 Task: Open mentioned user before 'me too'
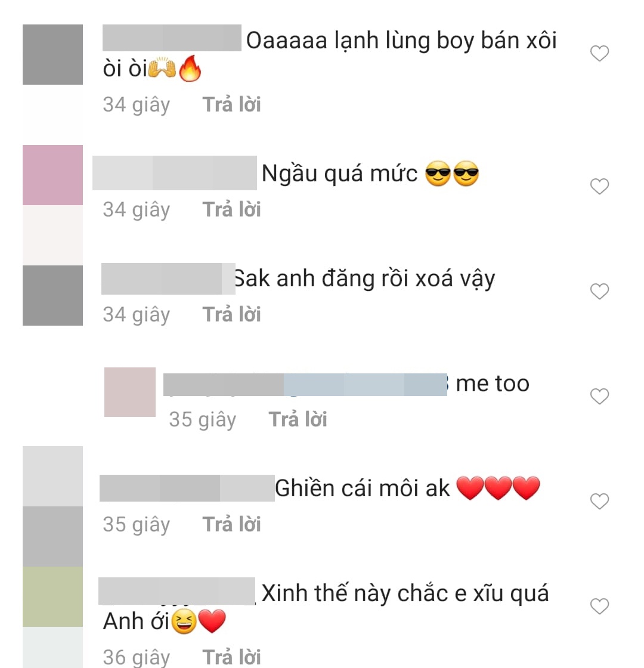pos(366,385)
